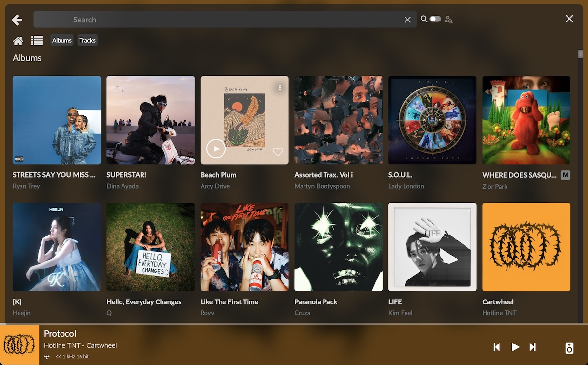Open Beach Plum three-dot menu
The width and height of the screenshot is (588, 365).
coord(280,87)
